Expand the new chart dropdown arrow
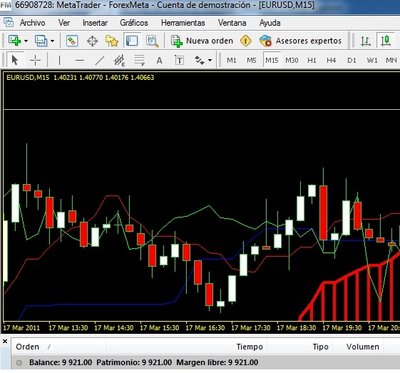Image resolution: width=400 pixels, height=373 pixels. pos(26,41)
